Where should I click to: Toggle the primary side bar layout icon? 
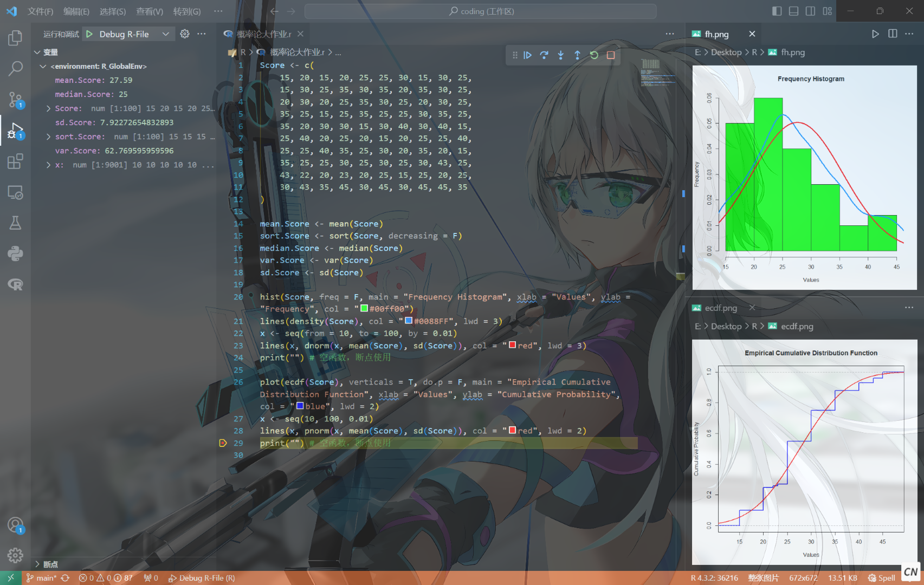click(777, 11)
